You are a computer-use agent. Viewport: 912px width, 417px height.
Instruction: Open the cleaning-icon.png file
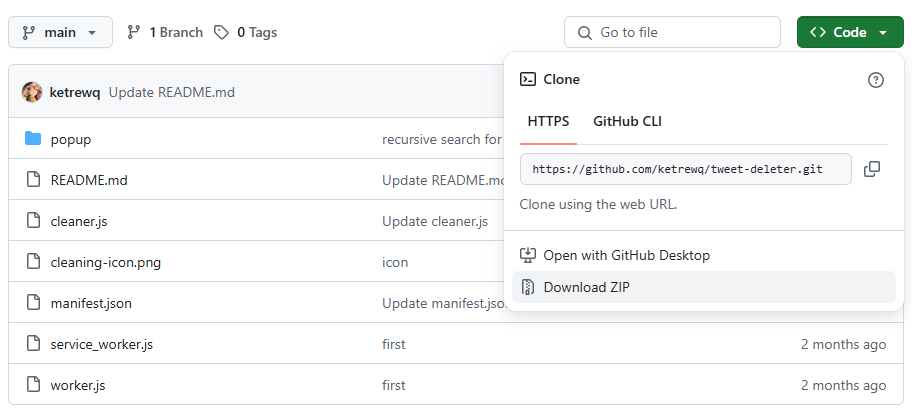coord(106,262)
